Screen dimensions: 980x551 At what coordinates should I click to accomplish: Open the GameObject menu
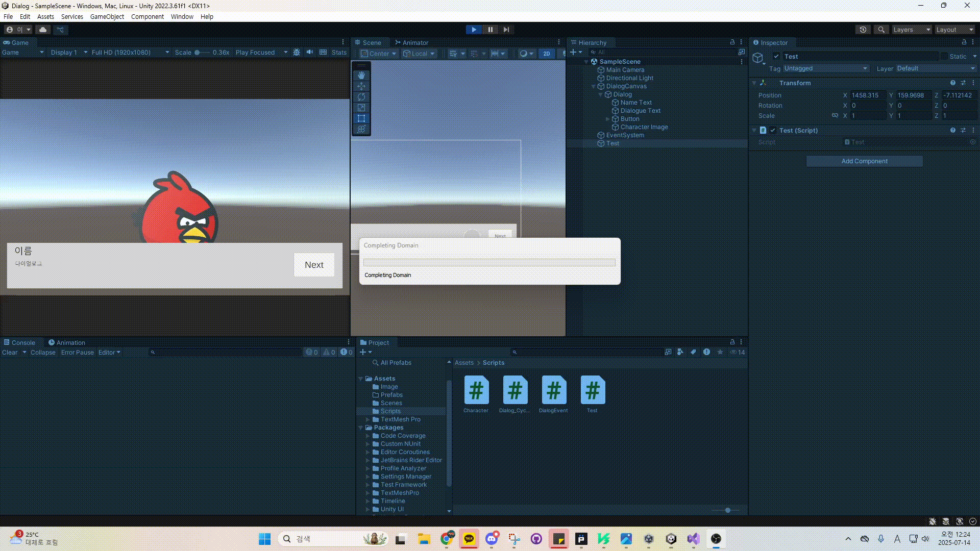click(x=107, y=16)
